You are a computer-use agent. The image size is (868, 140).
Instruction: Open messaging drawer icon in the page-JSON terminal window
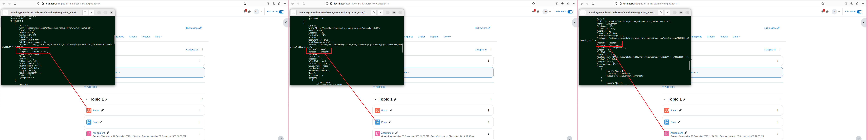click(538, 11)
